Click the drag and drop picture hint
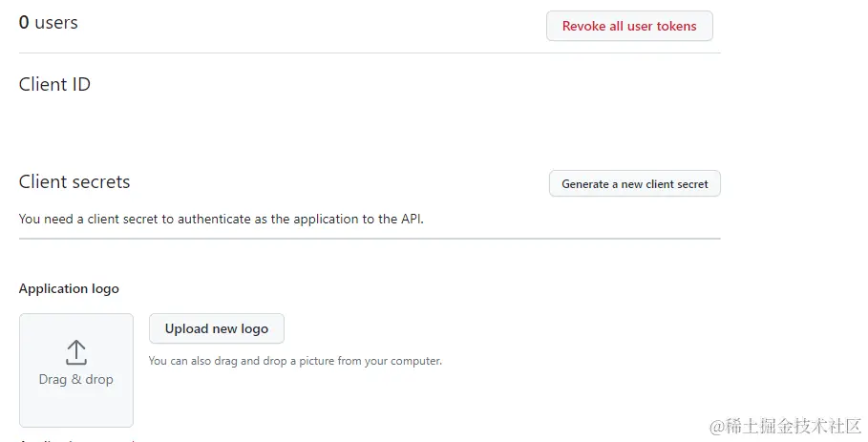The height and width of the screenshot is (442, 868). point(295,361)
